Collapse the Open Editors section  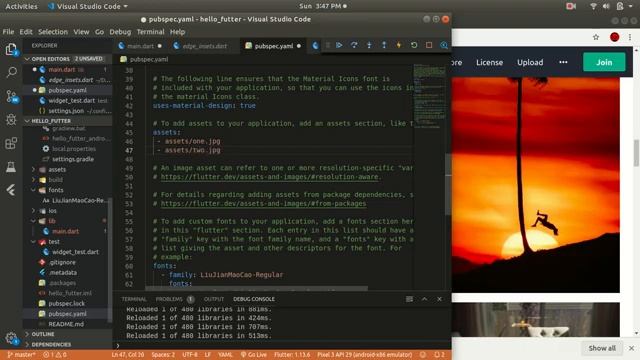(67, 59)
